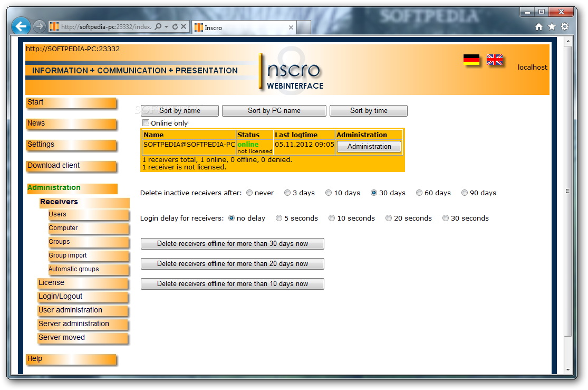
Task: Select never for deleting inactive receivers
Action: pos(249,193)
